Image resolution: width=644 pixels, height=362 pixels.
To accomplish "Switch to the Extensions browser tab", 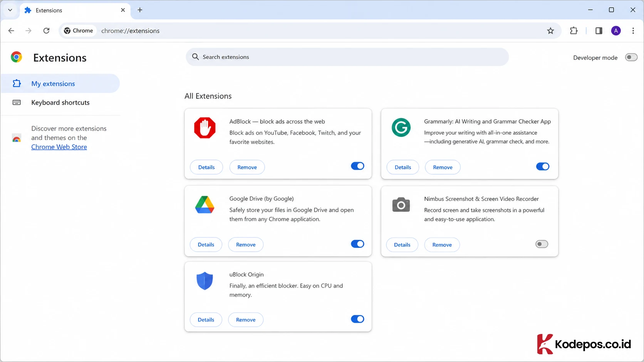I will pos(75,10).
